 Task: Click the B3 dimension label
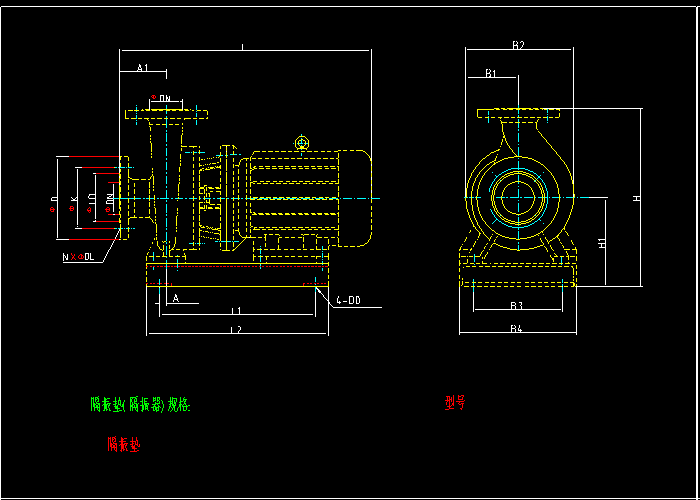(517, 305)
